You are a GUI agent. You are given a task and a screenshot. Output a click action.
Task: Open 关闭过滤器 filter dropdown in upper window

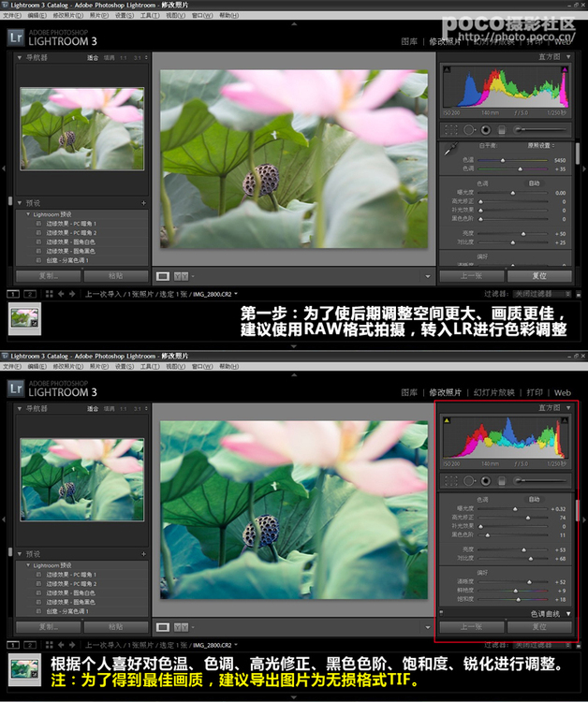[x=542, y=294]
